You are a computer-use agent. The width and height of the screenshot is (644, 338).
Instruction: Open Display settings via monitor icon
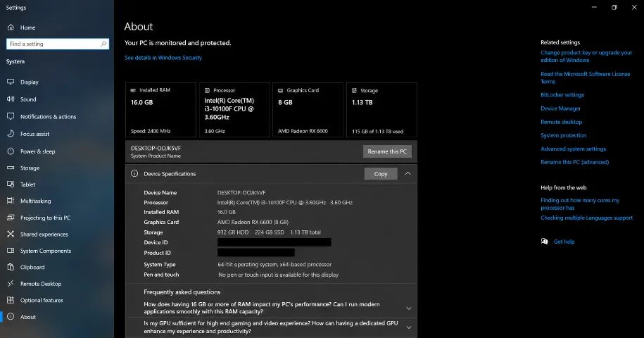pos(11,82)
